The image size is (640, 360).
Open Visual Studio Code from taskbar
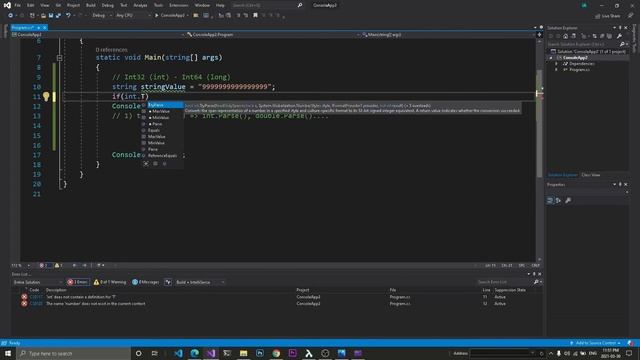click(178, 353)
